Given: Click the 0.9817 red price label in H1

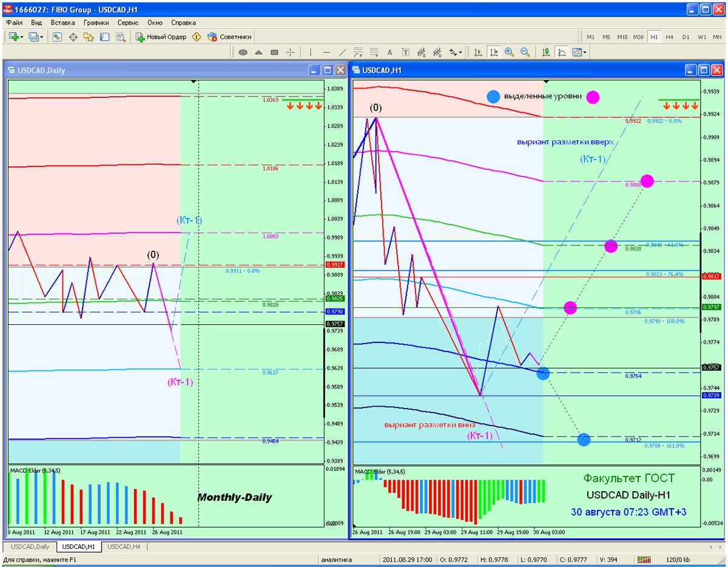Looking at the screenshot, I should point(710,276).
